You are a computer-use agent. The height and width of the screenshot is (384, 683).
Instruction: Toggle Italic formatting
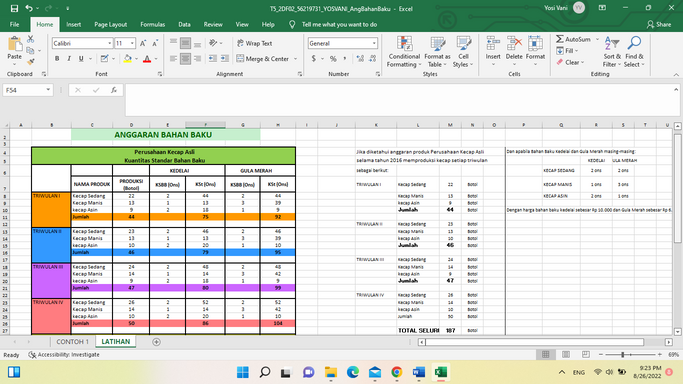click(69, 58)
